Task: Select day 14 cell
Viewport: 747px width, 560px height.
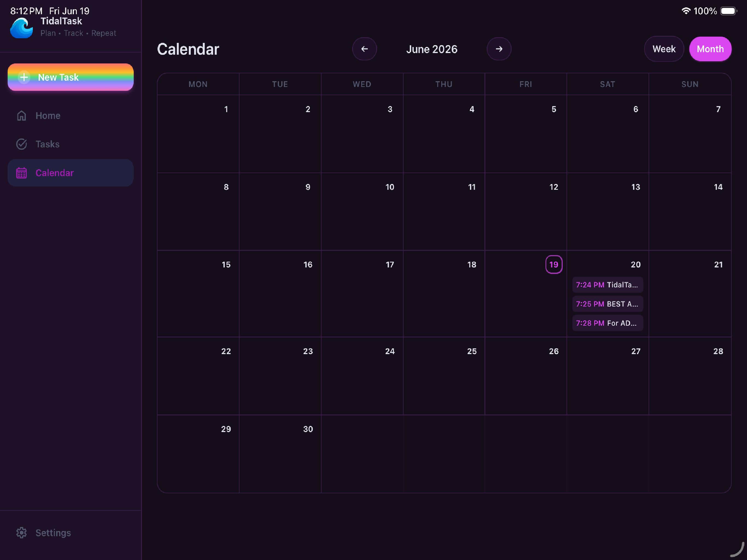Action: coord(690,211)
